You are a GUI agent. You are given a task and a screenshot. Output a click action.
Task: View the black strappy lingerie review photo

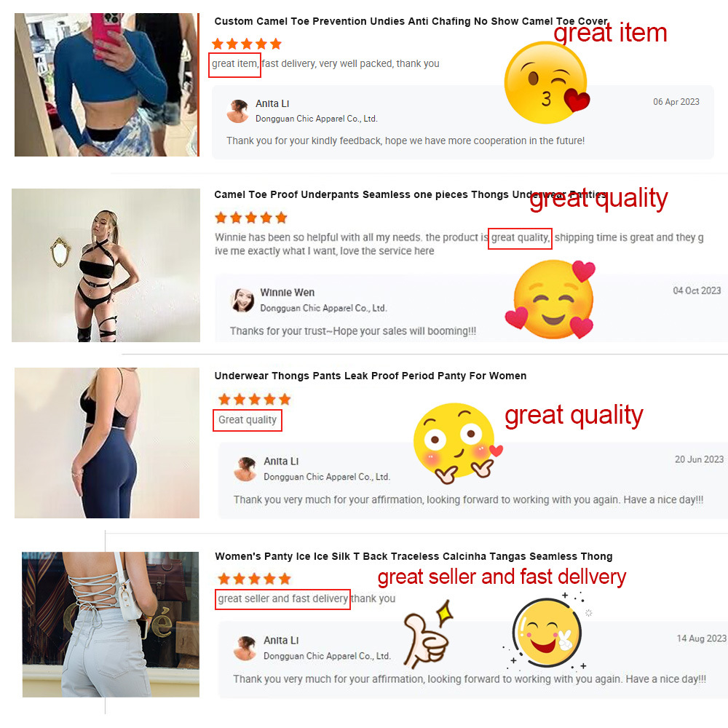coord(106,265)
